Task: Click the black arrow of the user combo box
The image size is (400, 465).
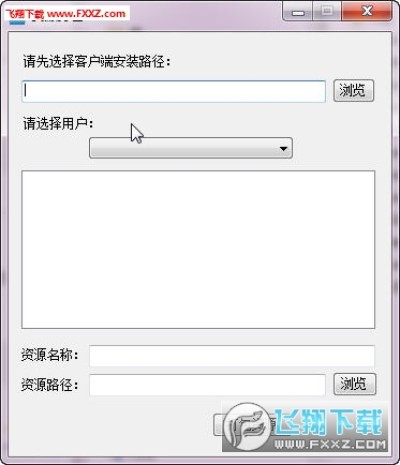Action: coord(283,149)
